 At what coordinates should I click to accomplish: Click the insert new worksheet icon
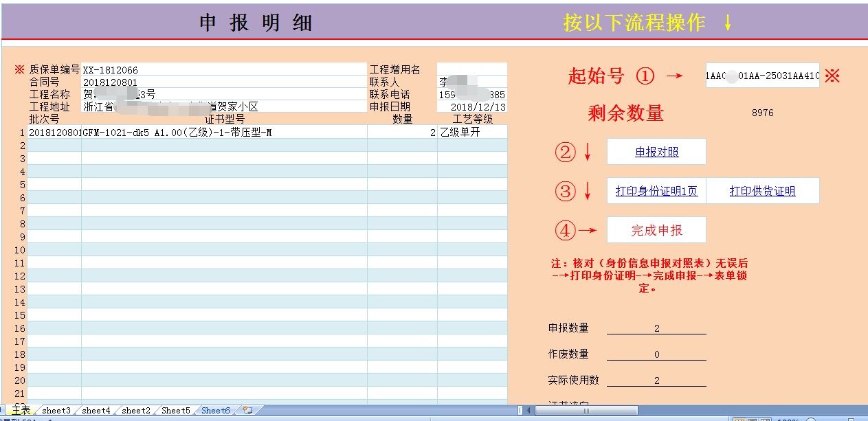coord(247,411)
